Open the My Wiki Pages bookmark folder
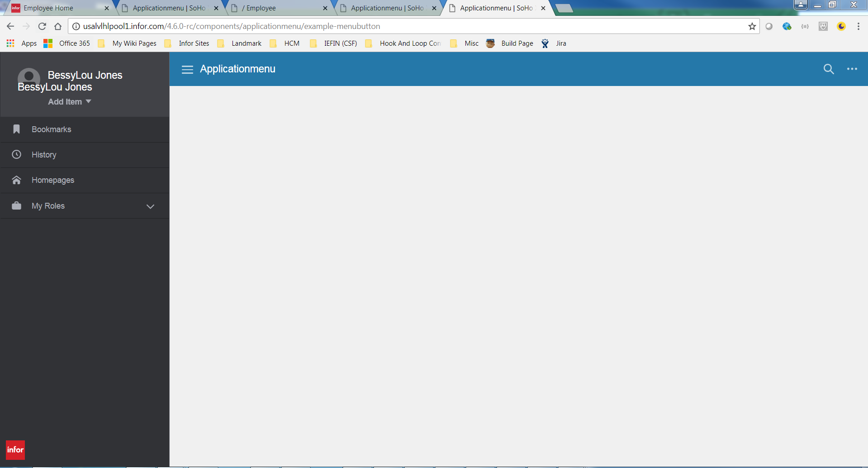The image size is (868, 468). 127,43
